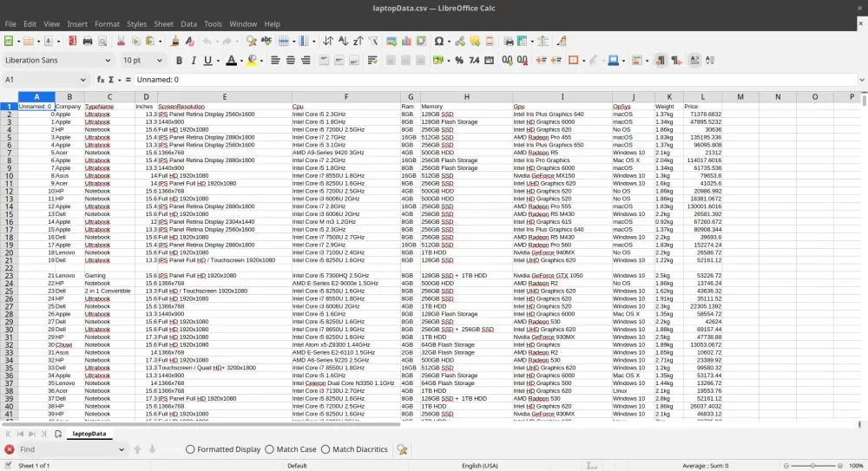Click the zoom slider in status bar
The image size is (868, 471).
[812, 466]
